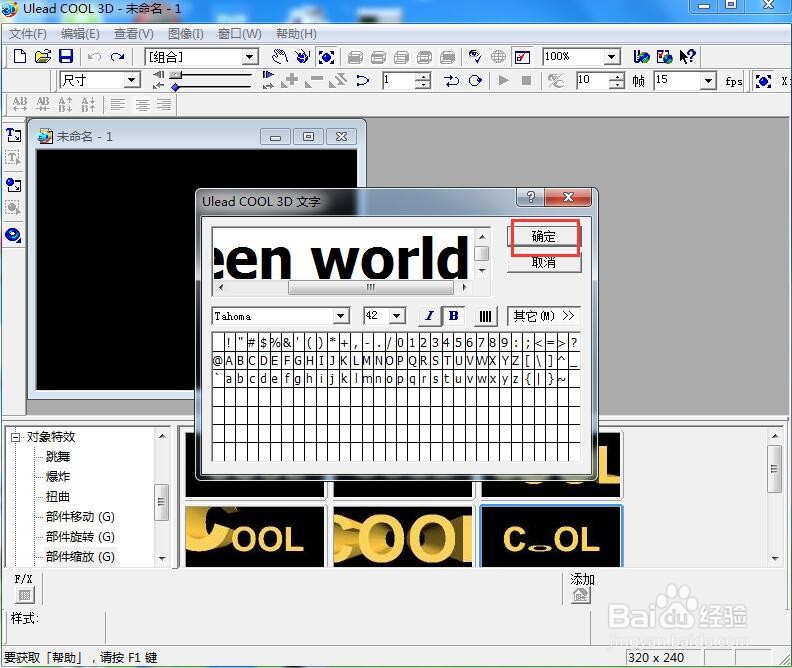Select 跳舞 effect in the tree
This screenshot has height=668, width=792.
tap(58, 456)
